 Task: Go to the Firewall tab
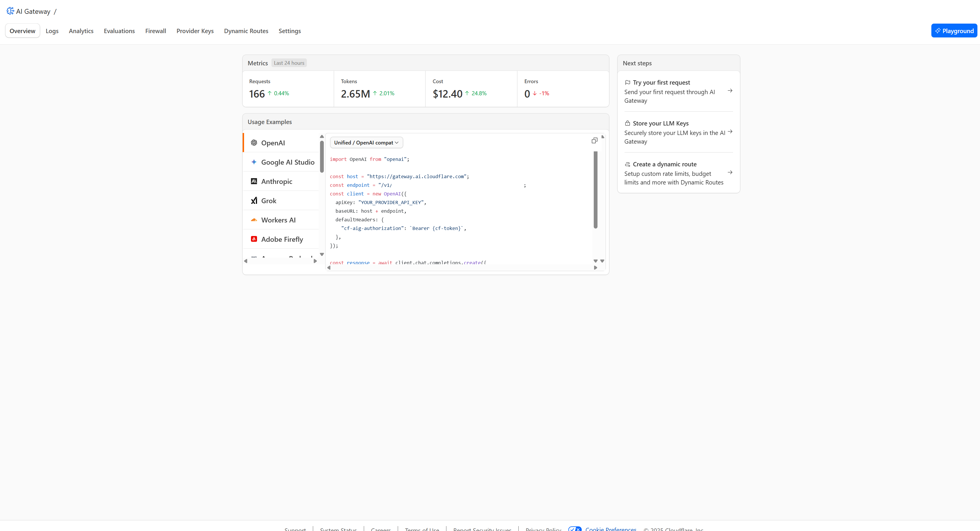point(156,31)
